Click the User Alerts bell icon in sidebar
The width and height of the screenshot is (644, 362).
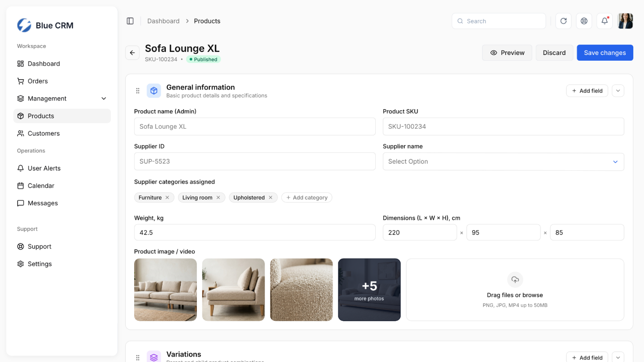20,168
